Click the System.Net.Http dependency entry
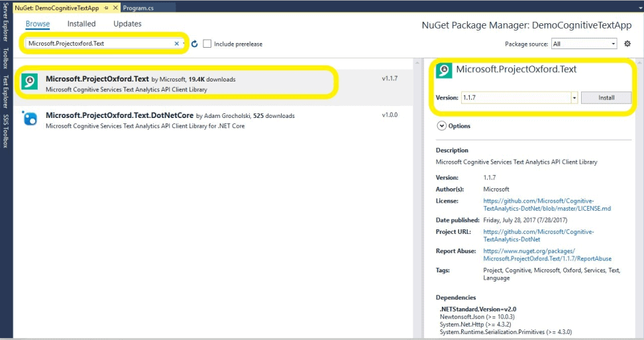Image resolution: width=644 pixels, height=340 pixels. [475, 324]
